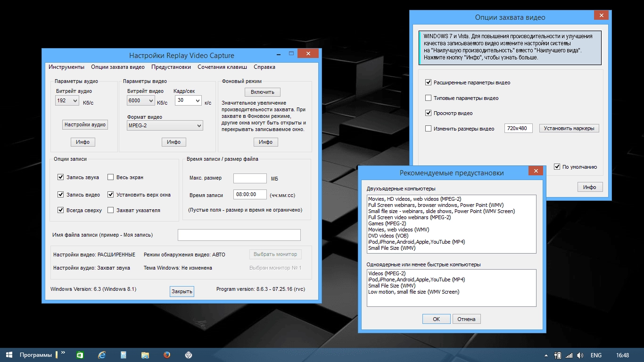The height and width of the screenshot is (362, 644).
Task: Expand the Формат видео MPEG-2 dropdown
Action: click(x=165, y=125)
